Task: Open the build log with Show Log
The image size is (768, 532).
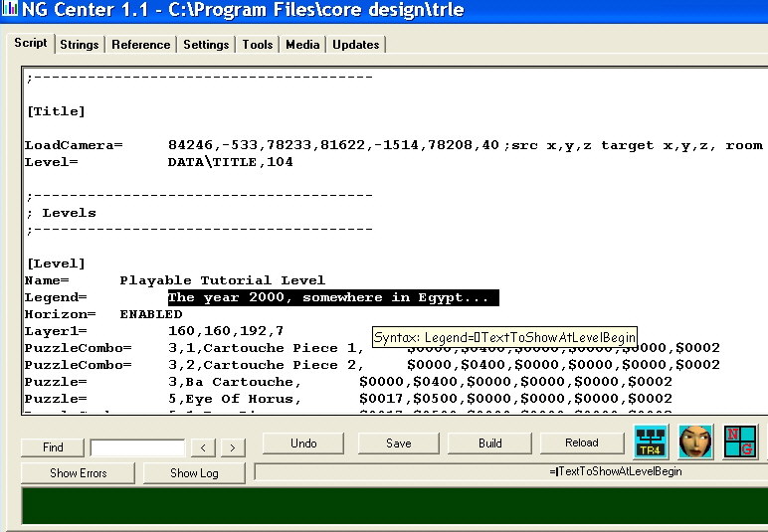Action: tap(194, 473)
